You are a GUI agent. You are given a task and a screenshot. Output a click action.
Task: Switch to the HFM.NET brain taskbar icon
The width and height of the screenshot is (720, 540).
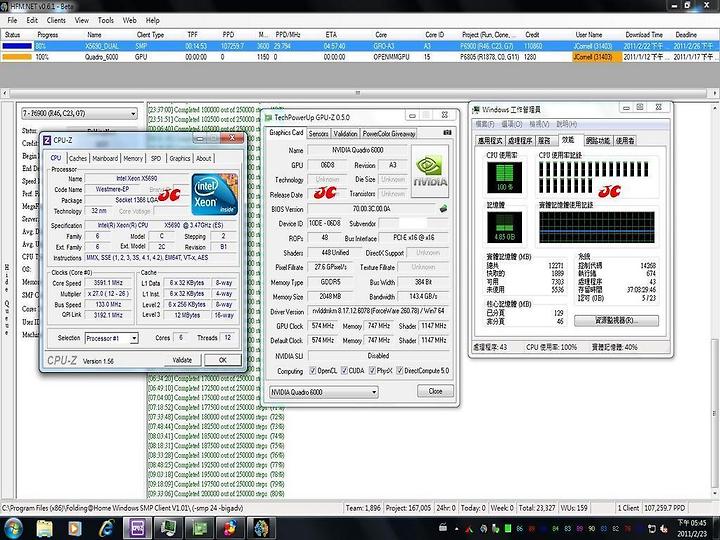(x=261, y=528)
